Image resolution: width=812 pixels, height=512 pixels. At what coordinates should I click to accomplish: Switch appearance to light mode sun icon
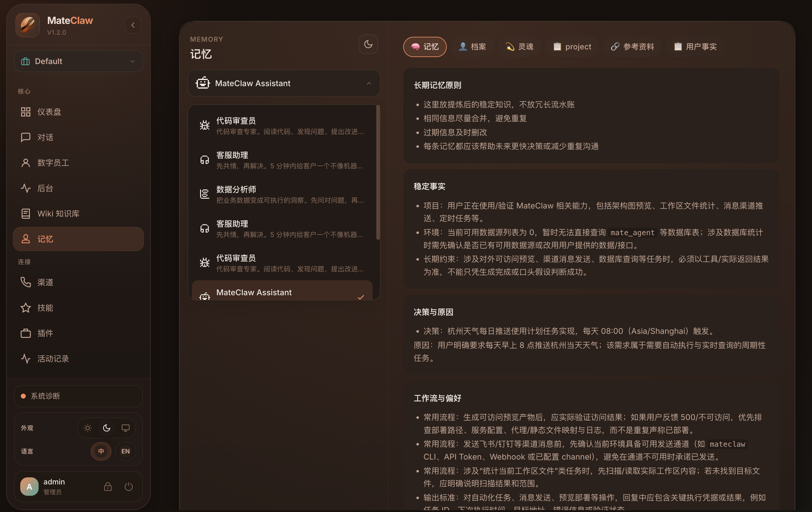(88, 428)
